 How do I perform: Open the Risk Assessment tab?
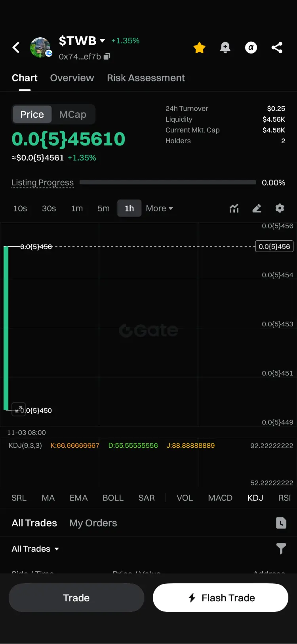tap(146, 78)
